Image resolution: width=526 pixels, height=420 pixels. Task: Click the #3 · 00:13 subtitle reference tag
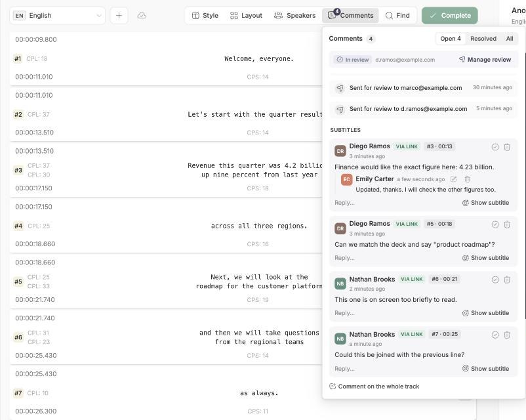tap(439, 146)
